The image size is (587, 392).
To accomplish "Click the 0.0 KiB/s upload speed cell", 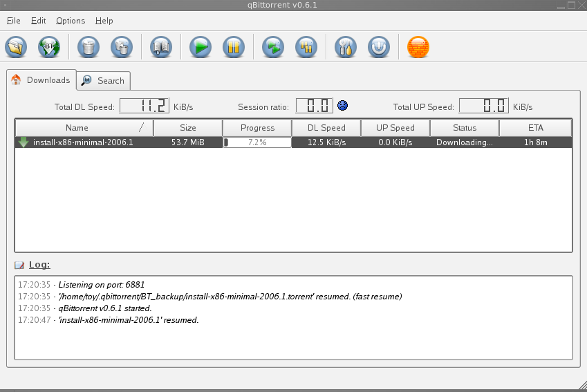I will click(x=395, y=142).
